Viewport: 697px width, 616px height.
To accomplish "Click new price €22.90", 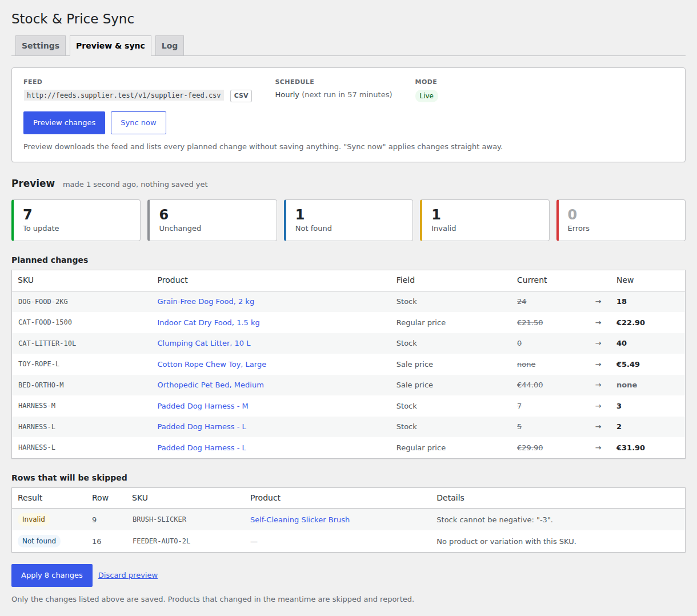I will pos(631,323).
